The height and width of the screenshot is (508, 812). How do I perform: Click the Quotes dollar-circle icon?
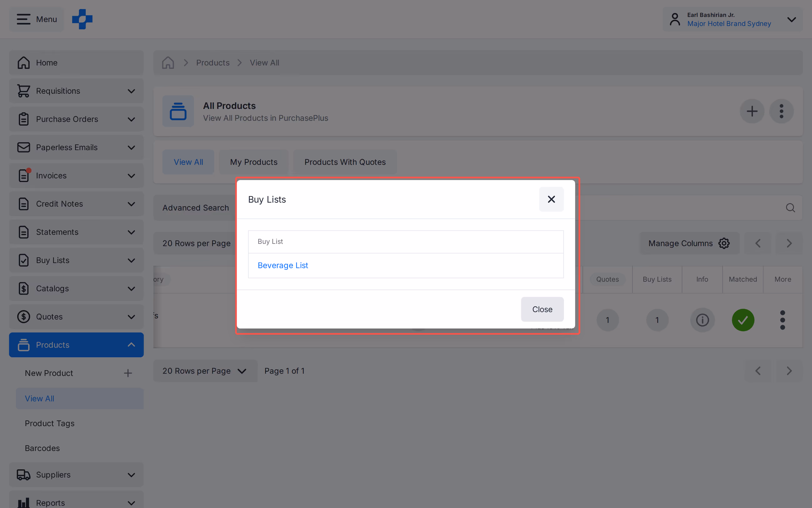pos(23,316)
